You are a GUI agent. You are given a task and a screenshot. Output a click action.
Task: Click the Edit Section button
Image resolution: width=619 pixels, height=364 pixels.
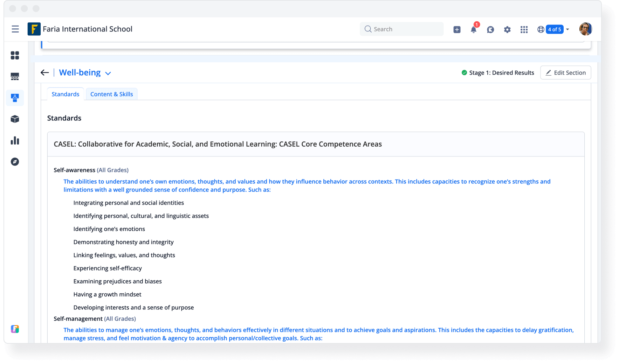565,72
